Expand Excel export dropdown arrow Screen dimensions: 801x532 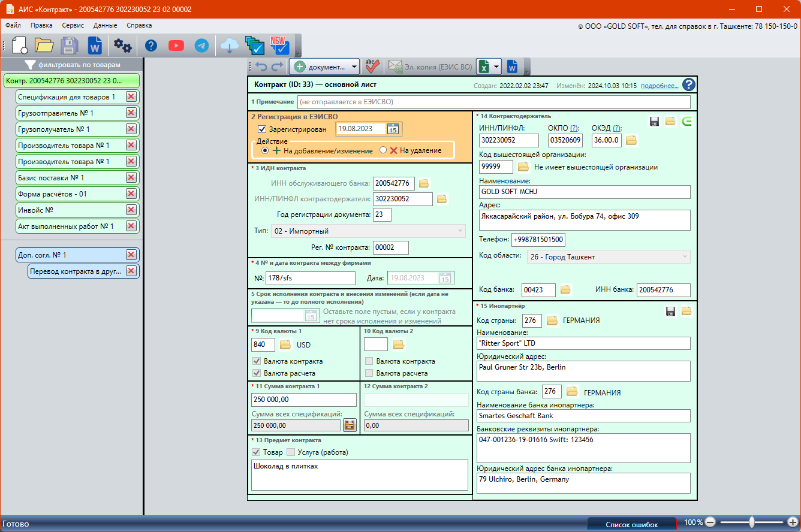496,66
